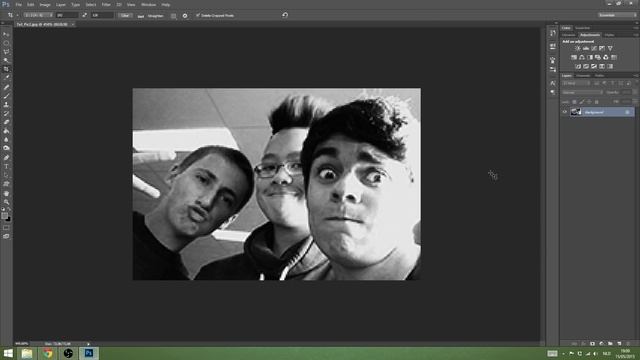Viewport: 640px width, 360px height.
Task: Switch to the Swatches tab
Action: pyautogui.click(x=582, y=28)
